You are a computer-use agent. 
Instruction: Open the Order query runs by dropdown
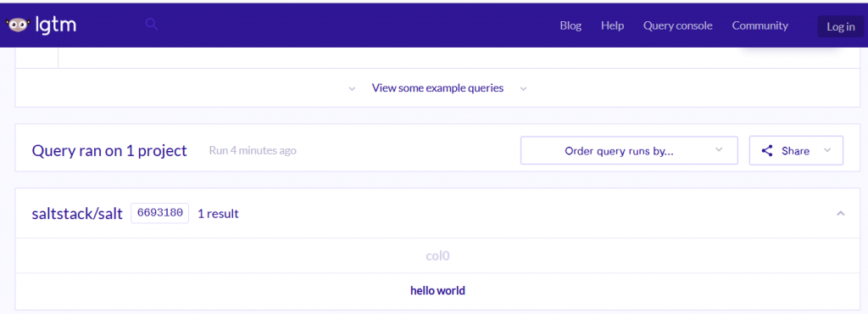[x=629, y=150]
